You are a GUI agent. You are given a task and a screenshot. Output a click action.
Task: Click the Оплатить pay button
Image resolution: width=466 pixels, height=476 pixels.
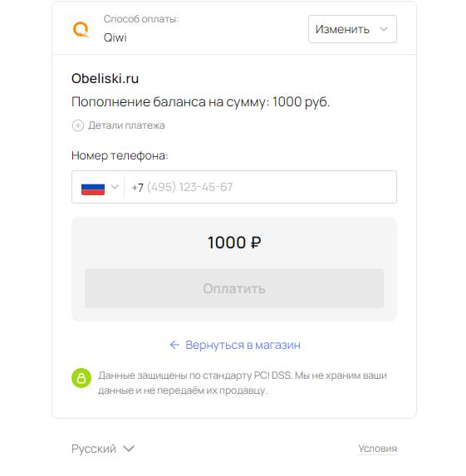click(234, 288)
